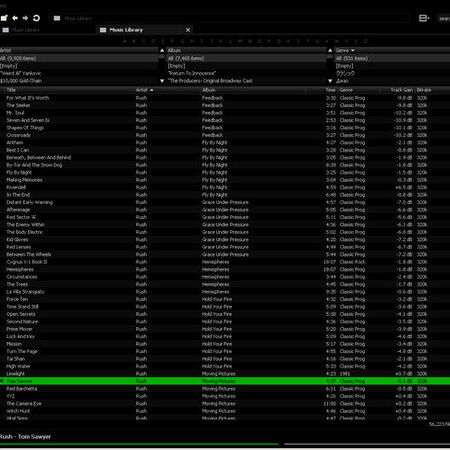Select the active Music Library tab
Viewport: 450px width, 450px height.
click(143, 30)
